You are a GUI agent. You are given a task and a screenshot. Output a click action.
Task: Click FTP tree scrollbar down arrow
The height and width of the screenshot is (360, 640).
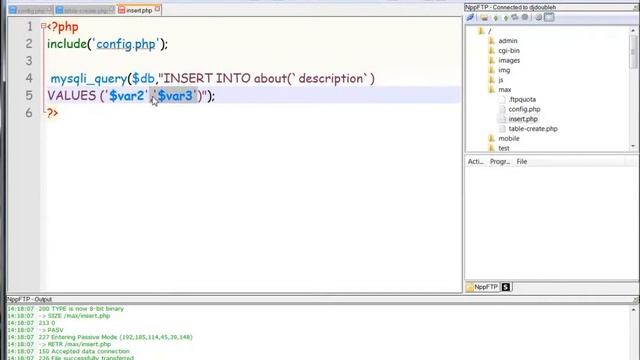633,146
